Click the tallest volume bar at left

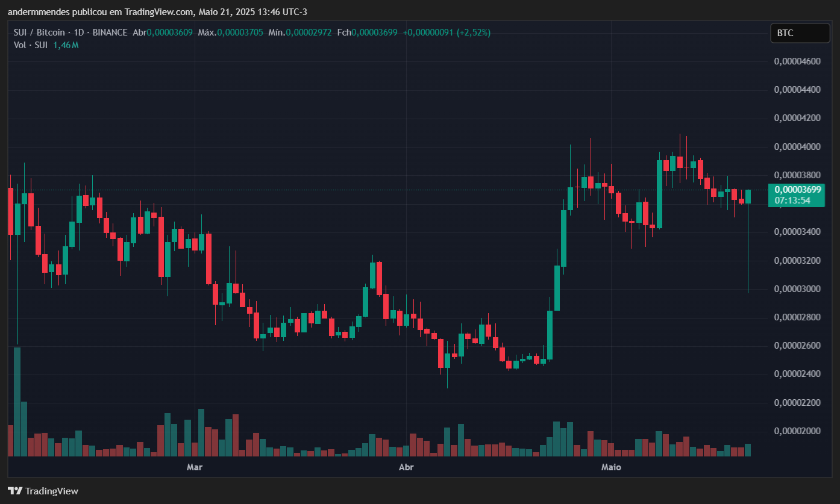tap(17, 402)
